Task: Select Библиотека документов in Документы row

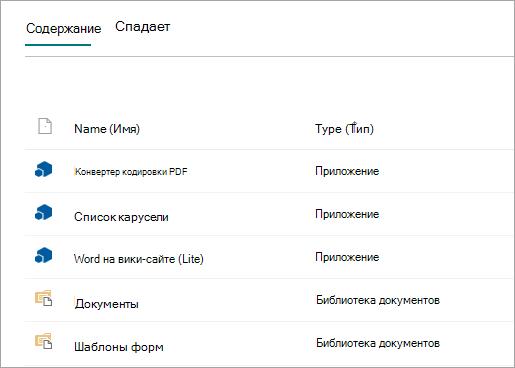Action: point(378,300)
